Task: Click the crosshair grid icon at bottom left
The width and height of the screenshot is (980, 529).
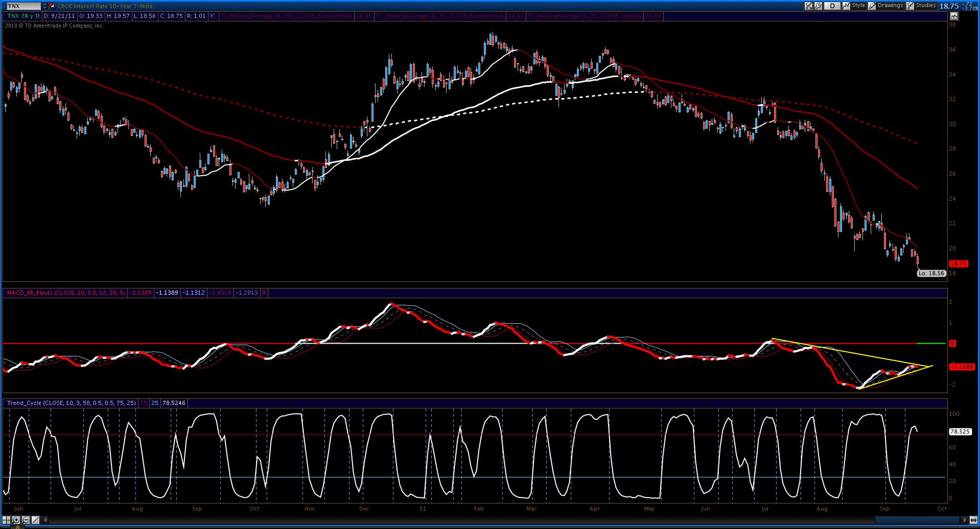Action: [x=7, y=520]
